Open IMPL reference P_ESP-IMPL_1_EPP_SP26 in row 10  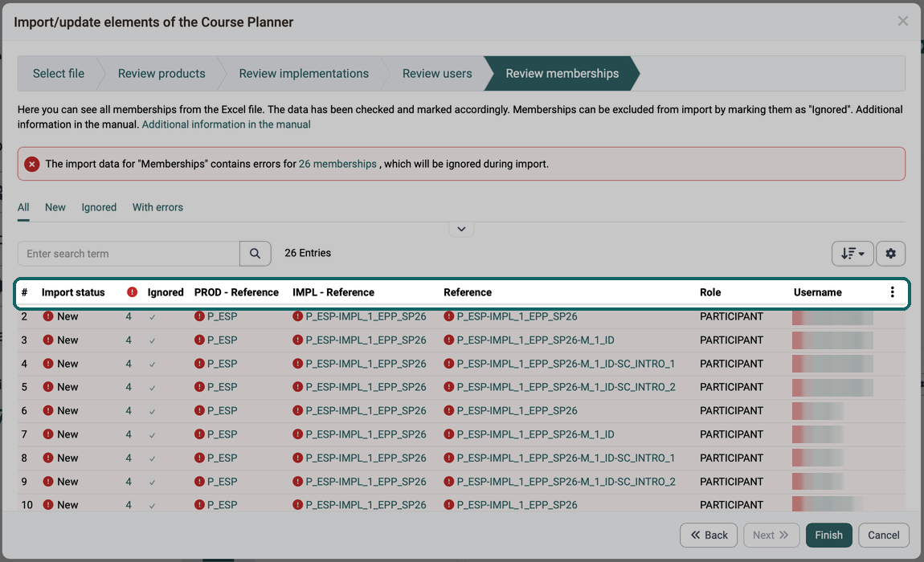(366, 505)
